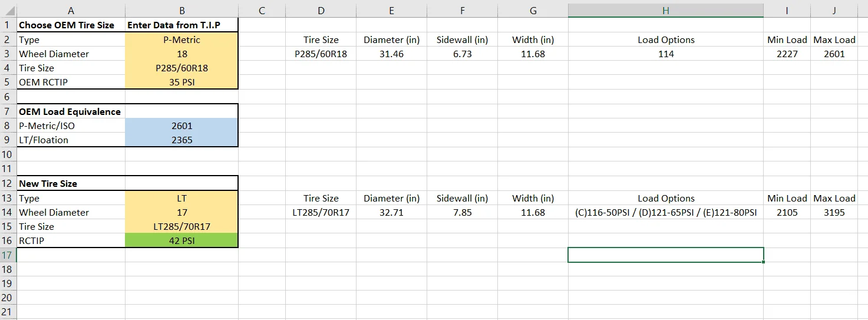This screenshot has height=320, width=868.
Task: Select the column H header
Action: point(665,11)
